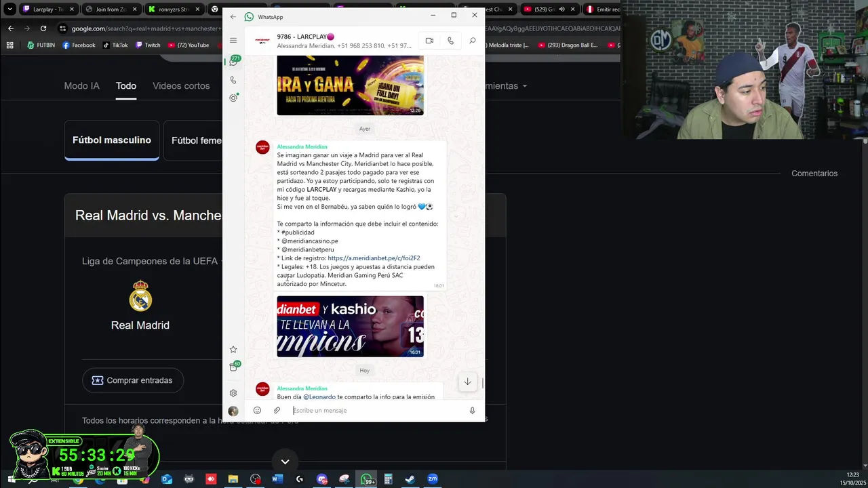This screenshot has width=868, height=488.
Task: Open the Kashio Champions image thumbnail
Action: (350, 326)
